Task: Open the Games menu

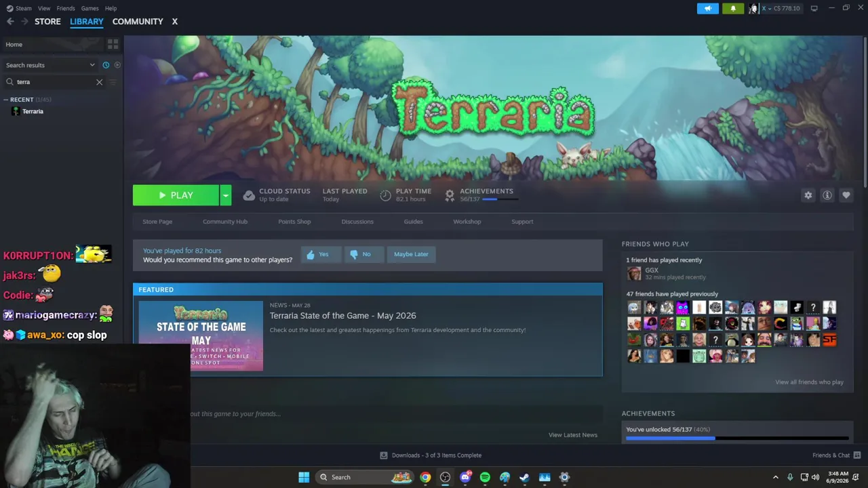Action: pyautogui.click(x=90, y=8)
